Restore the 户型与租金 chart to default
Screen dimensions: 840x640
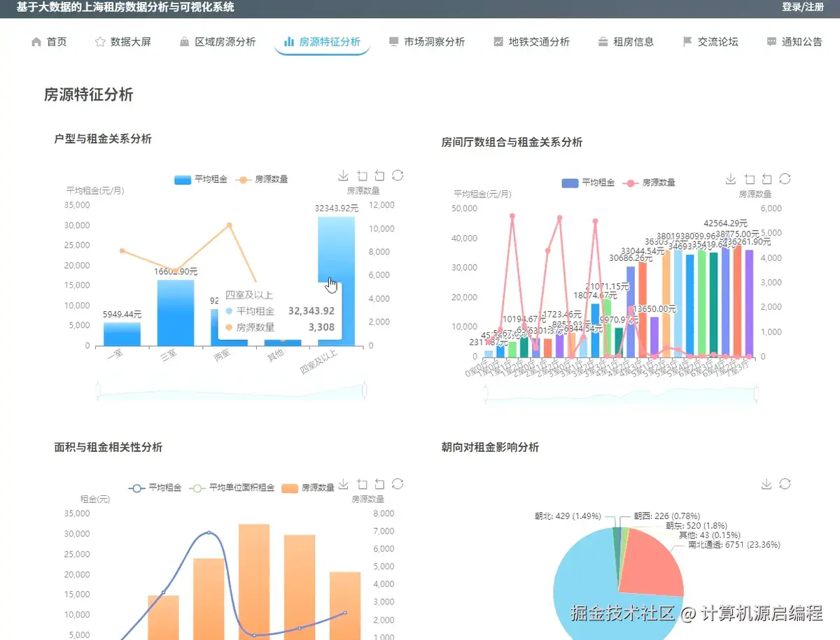pos(398,176)
